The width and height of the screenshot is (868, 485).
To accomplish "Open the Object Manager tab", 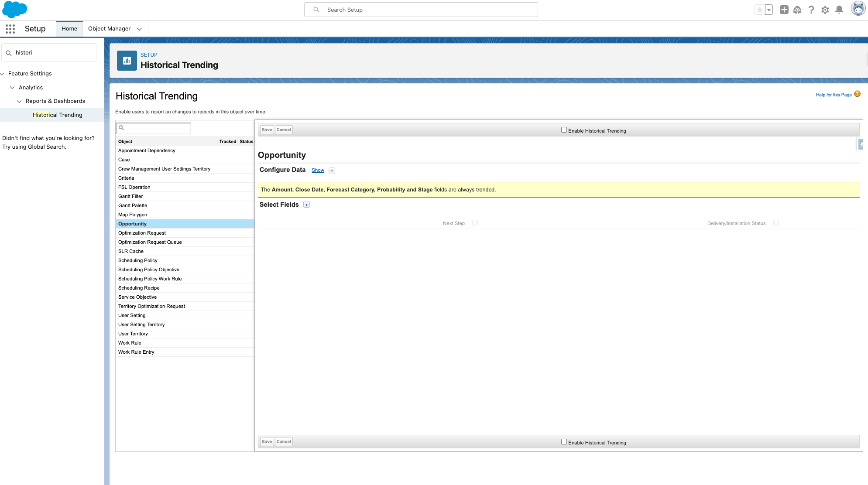I will (x=109, y=28).
